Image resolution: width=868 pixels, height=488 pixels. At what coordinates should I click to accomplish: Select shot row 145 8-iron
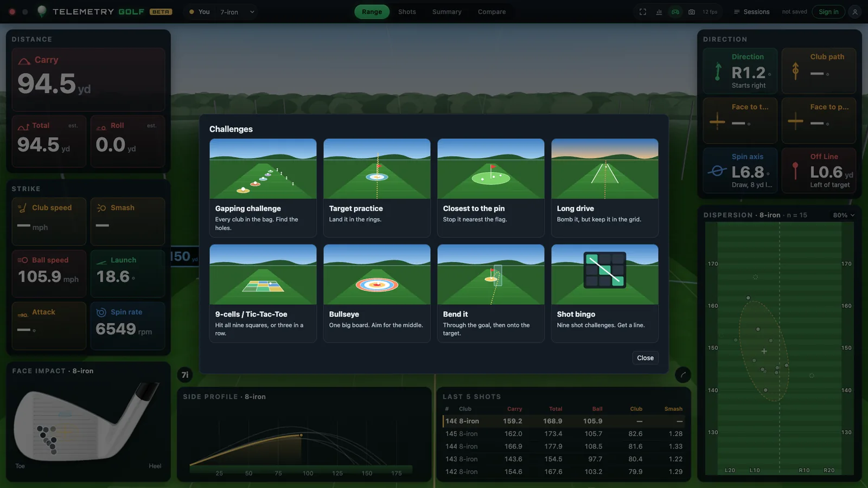pos(564,434)
